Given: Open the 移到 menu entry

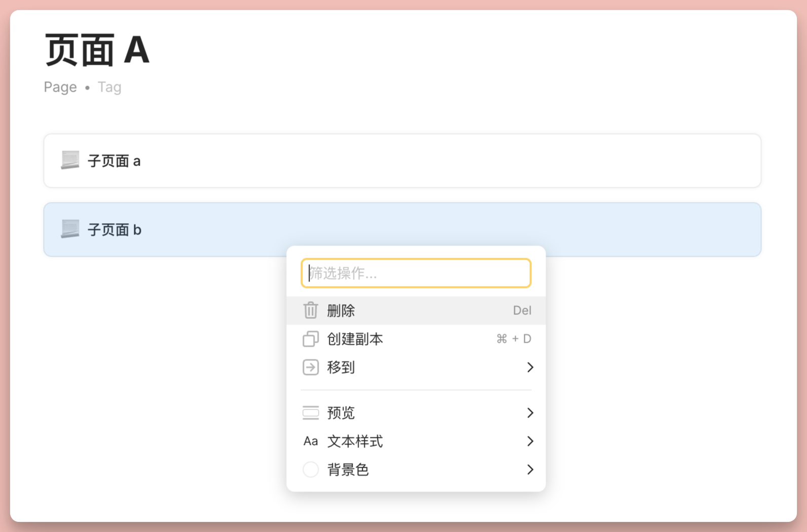Looking at the screenshot, I should coord(416,367).
